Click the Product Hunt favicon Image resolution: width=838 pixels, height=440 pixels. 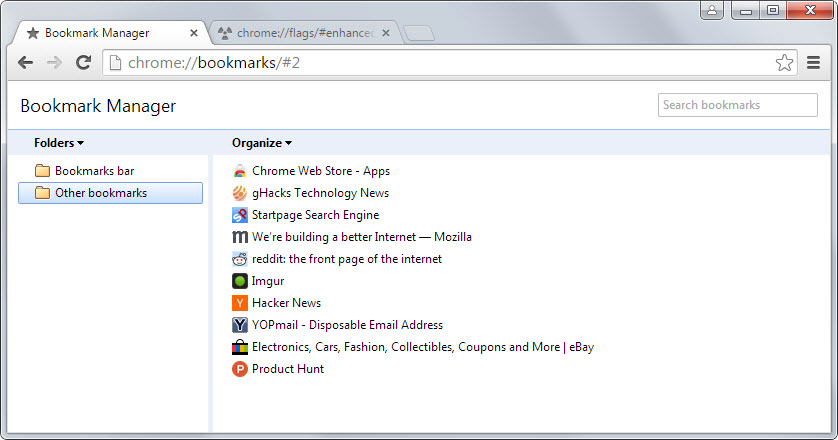(239, 369)
